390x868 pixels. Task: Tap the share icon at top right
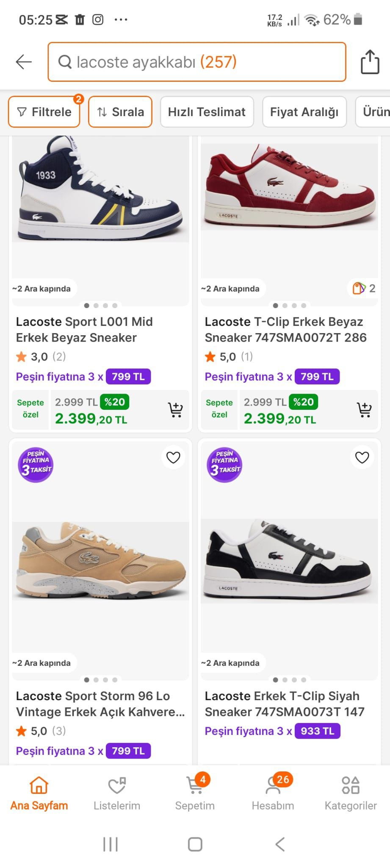[x=370, y=62]
